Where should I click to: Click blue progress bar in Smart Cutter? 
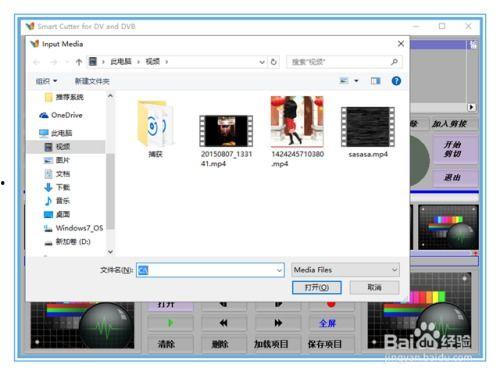tap(444, 192)
